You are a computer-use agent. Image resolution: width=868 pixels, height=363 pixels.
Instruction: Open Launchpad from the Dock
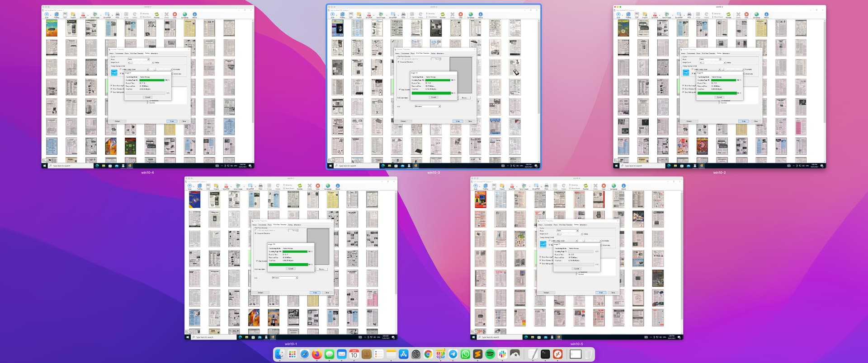(x=292, y=354)
